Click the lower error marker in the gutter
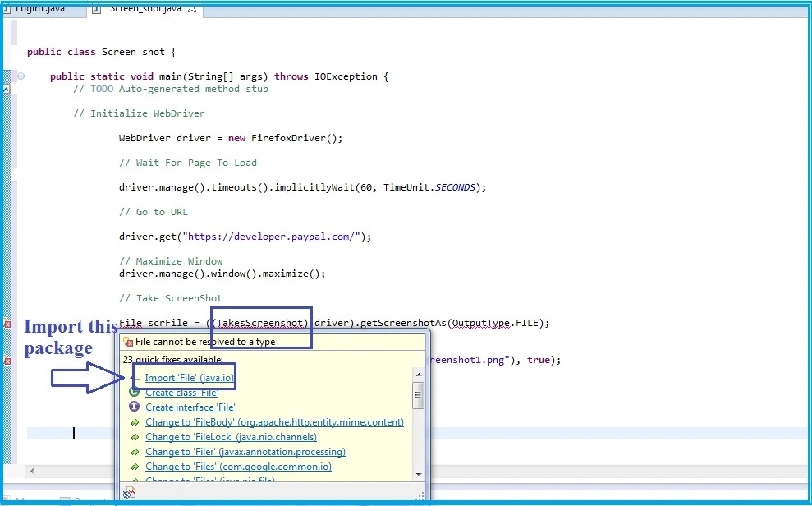Image resolution: width=812 pixels, height=506 pixels. (x=7, y=361)
